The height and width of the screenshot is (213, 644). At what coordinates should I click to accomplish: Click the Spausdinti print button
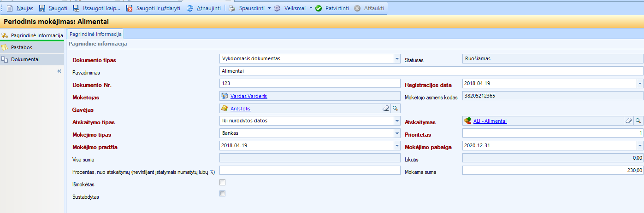click(247, 8)
